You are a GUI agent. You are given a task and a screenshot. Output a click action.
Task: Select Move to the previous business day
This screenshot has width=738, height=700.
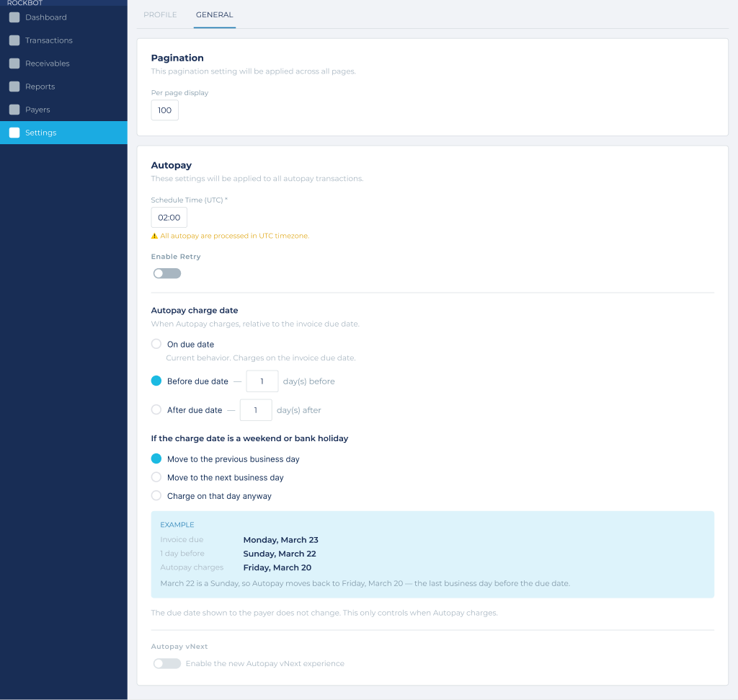click(156, 458)
